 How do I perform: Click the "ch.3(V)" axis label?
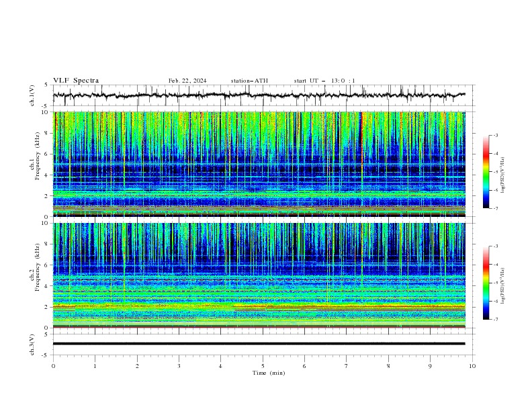(32, 345)
